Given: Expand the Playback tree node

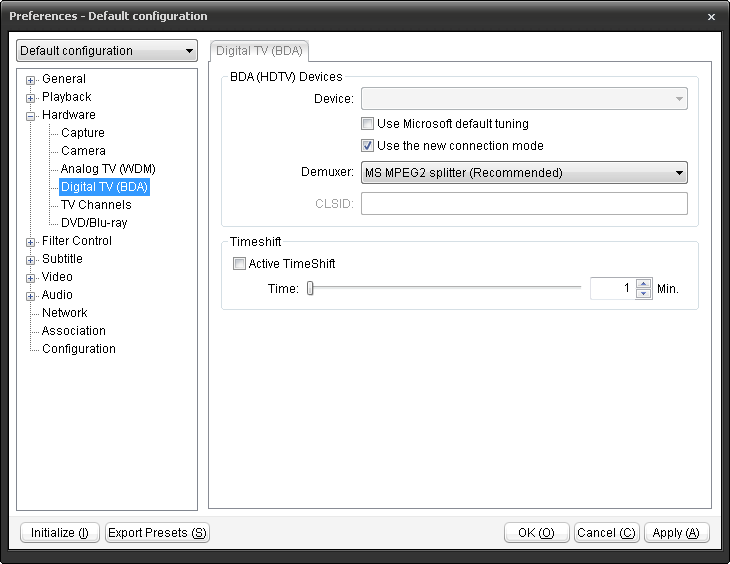Looking at the screenshot, I should 30,98.
